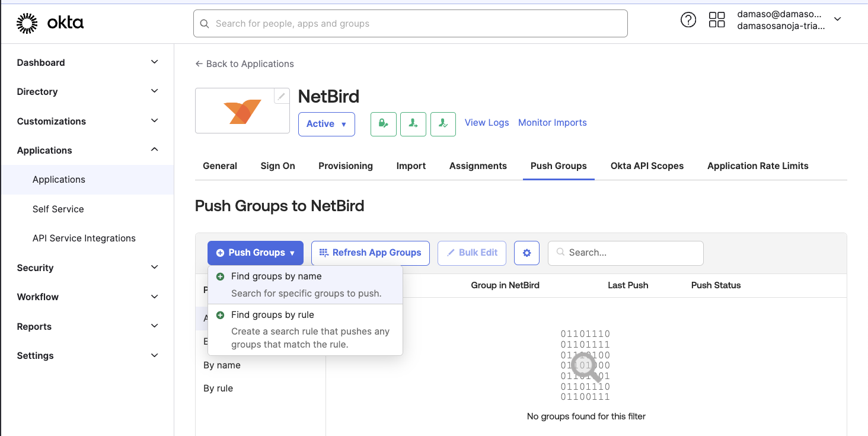Image resolution: width=868 pixels, height=436 pixels.
Task: Open the Active status dropdown
Action: (326, 124)
